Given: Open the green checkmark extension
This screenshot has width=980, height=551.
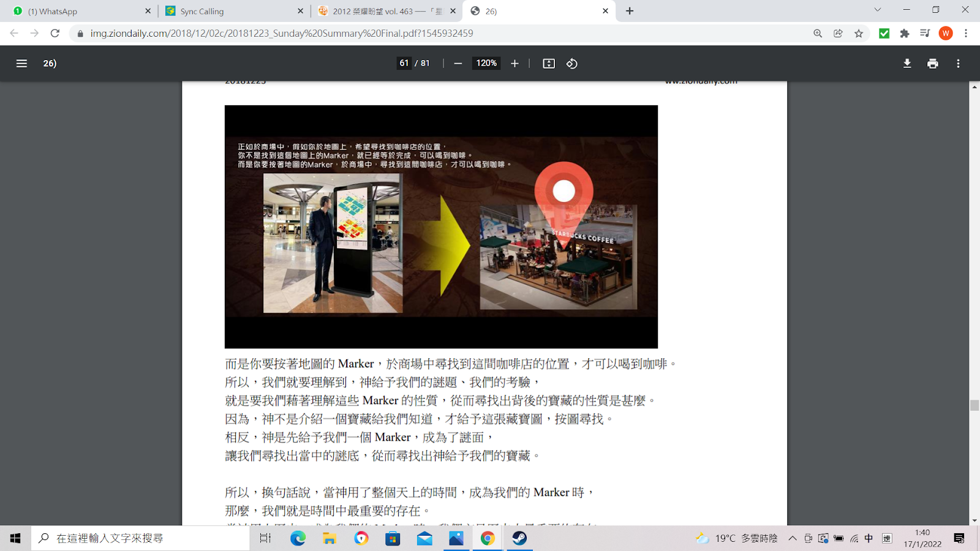Looking at the screenshot, I should coord(884,33).
